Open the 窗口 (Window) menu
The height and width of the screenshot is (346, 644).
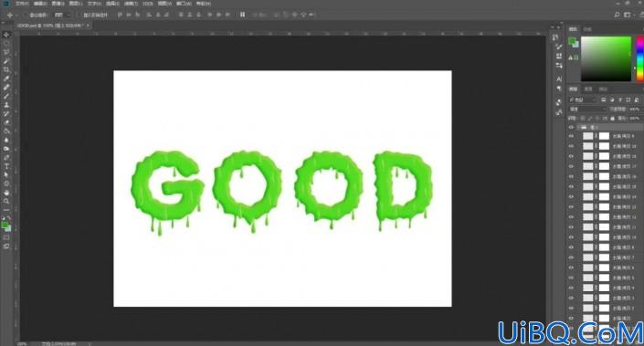coord(184,4)
